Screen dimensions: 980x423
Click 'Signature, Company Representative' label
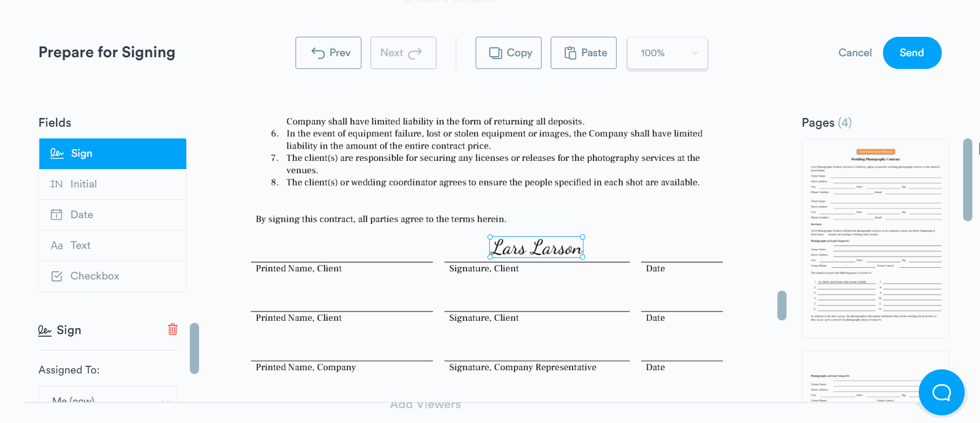[523, 367]
